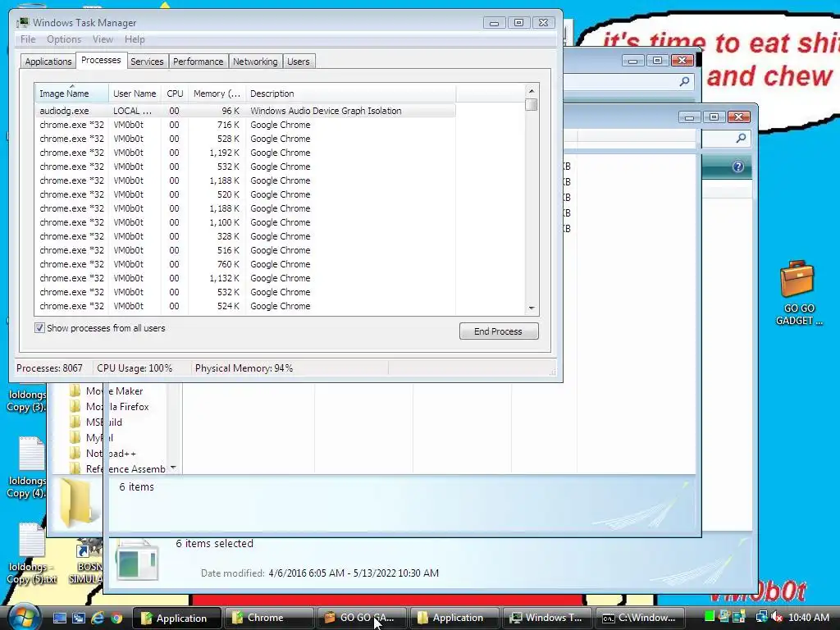The height and width of the screenshot is (630, 840).
Task: Click the Windows T... taskbar button
Action: [x=547, y=618]
